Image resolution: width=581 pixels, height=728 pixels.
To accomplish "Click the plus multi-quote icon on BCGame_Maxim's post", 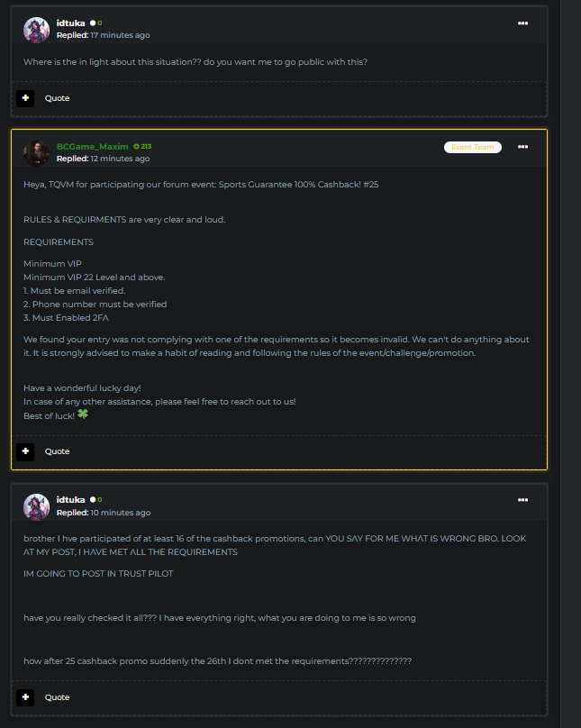I will click(x=25, y=451).
